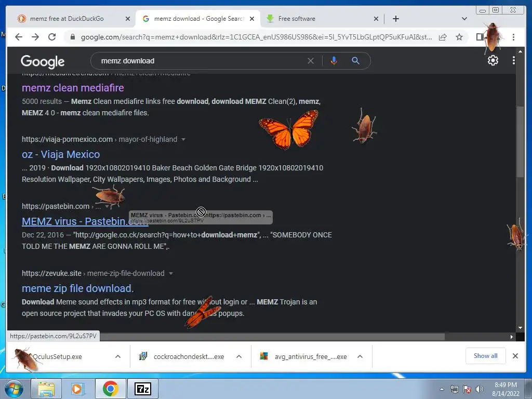Open the tab search chevron
Image resolution: width=532 pixels, height=399 pixels.
[464, 19]
